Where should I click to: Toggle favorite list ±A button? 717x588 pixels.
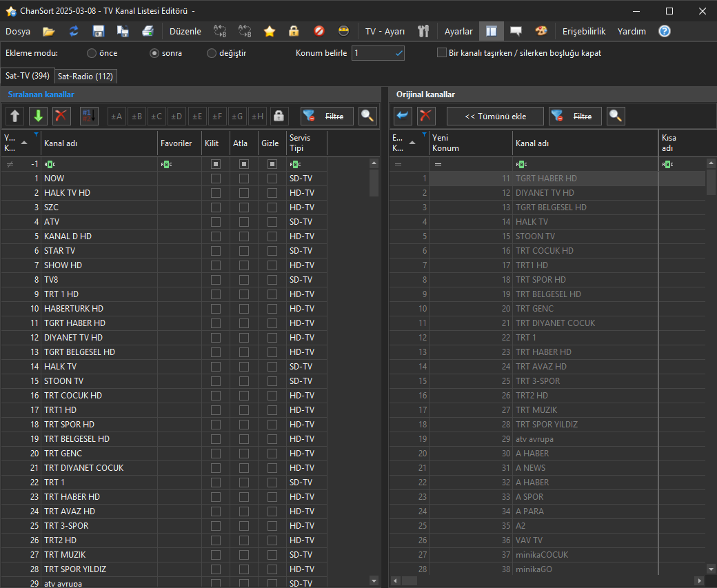(x=117, y=116)
